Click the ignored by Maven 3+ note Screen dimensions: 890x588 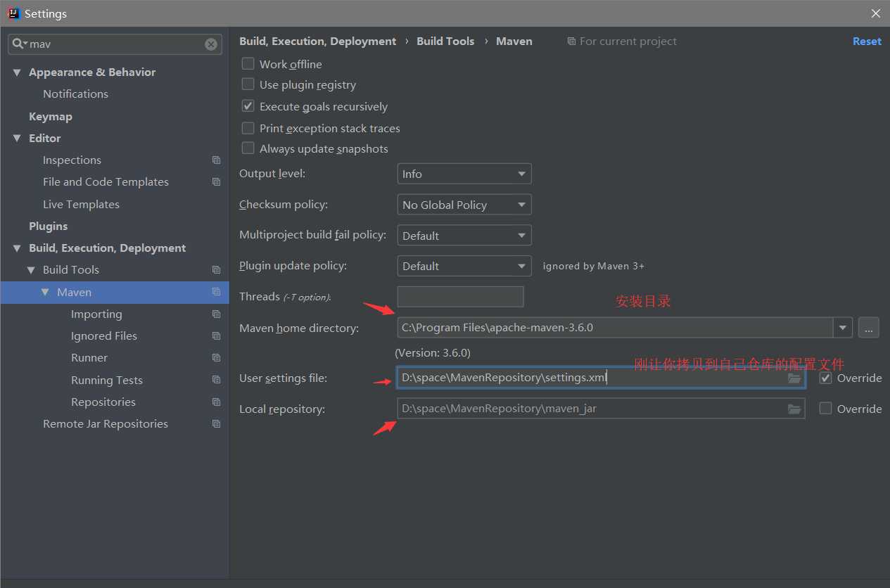(x=593, y=266)
